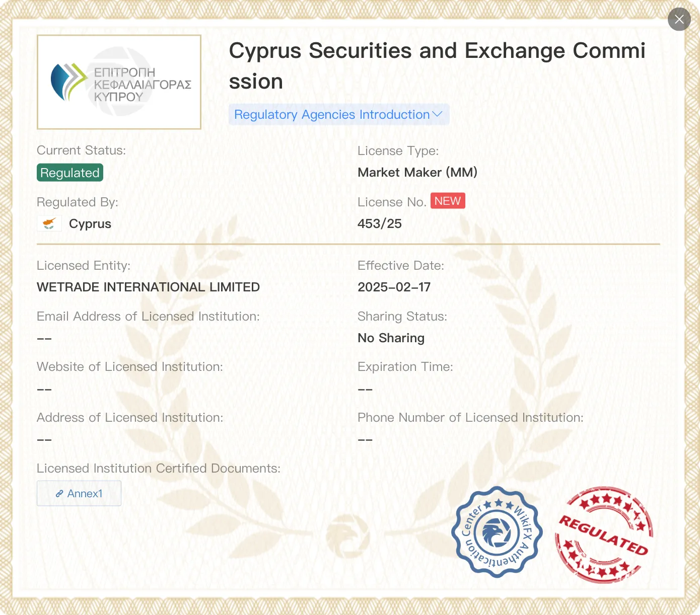Click the green Regulated status badge
Image resolution: width=700 pixels, height=615 pixels.
tap(70, 173)
